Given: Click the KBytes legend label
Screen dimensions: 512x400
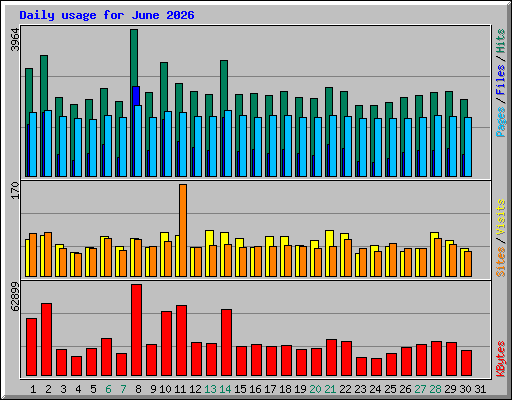Looking at the screenshot, I should click(x=501, y=359).
